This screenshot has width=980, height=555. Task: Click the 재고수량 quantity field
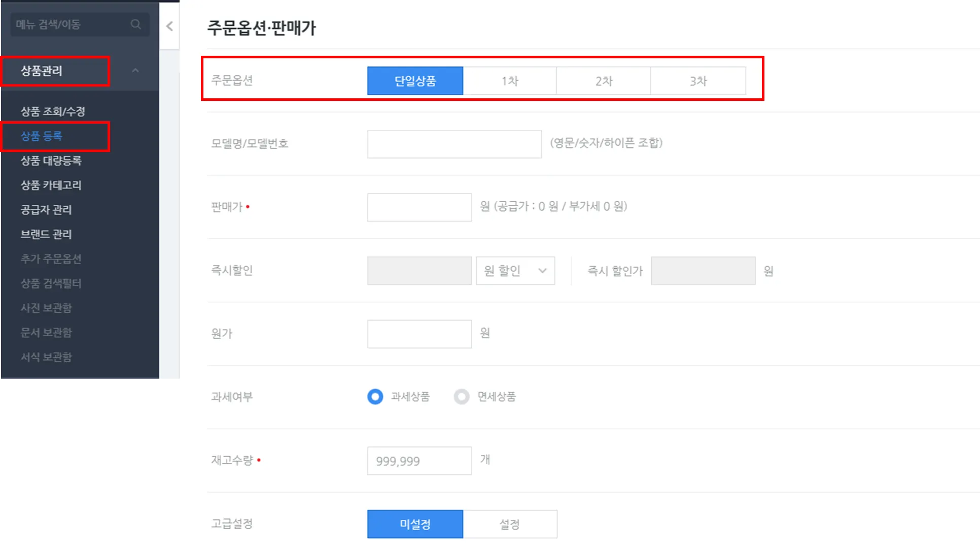pos(419,461)
